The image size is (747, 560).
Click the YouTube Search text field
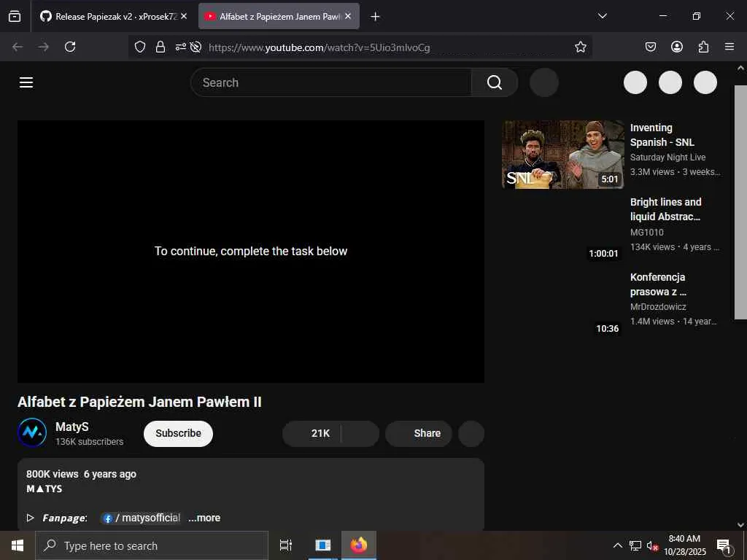(331, 82)
